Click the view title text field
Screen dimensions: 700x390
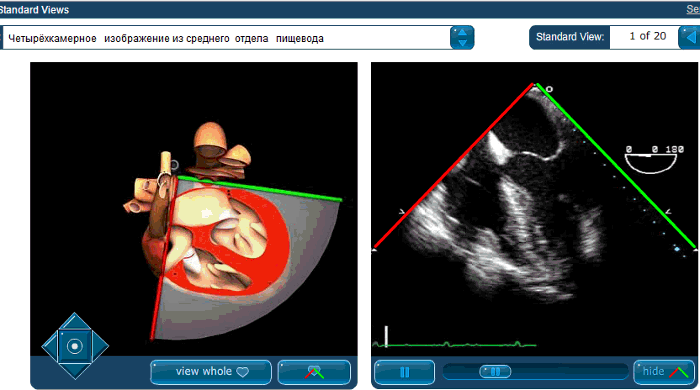tap(226, 38)
